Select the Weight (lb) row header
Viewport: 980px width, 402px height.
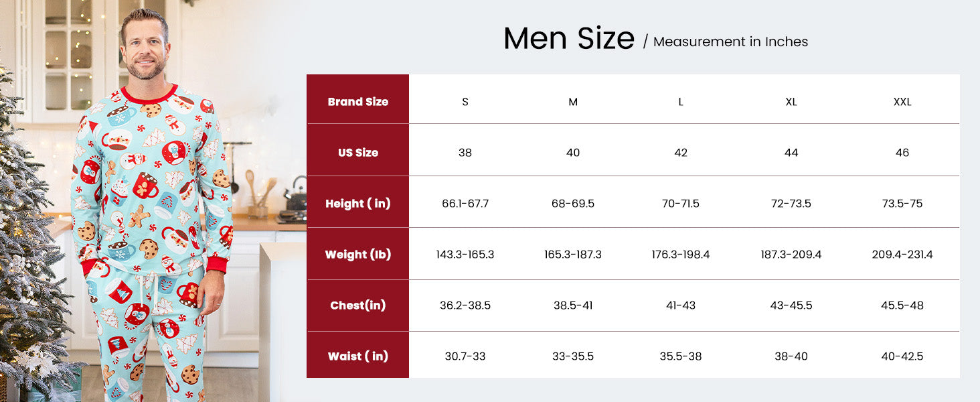[x=358, y=255]
